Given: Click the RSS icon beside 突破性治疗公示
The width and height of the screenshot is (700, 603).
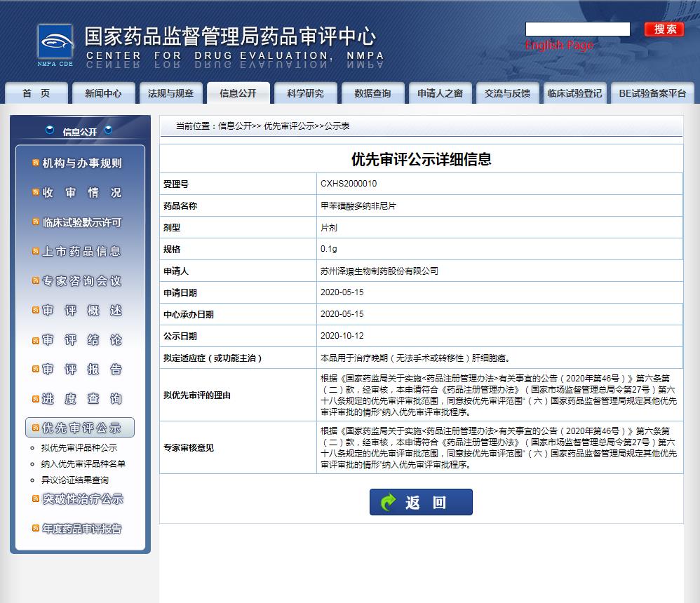Looking at the screenshot, I should (x=36, y=499).
